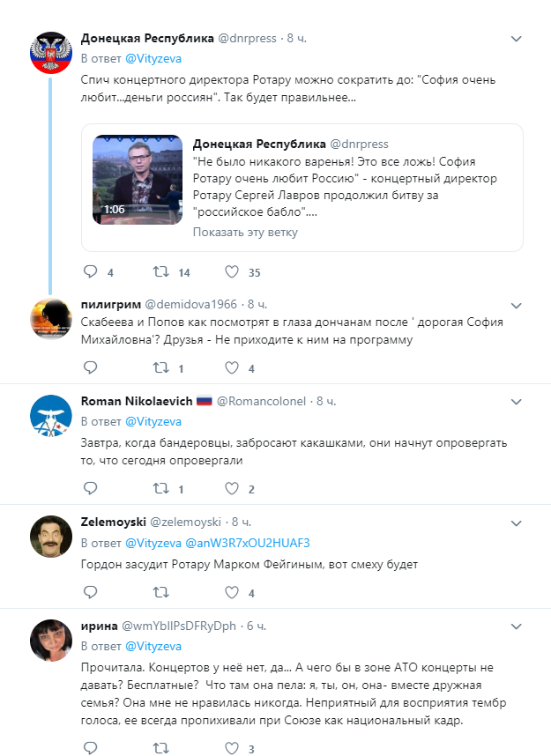The width and height of the screenshot is (551, 756).
Task: Like пилигрим's tweet about Скабеева и Попов
Action: pyautogui.click(x=232, y=368)
